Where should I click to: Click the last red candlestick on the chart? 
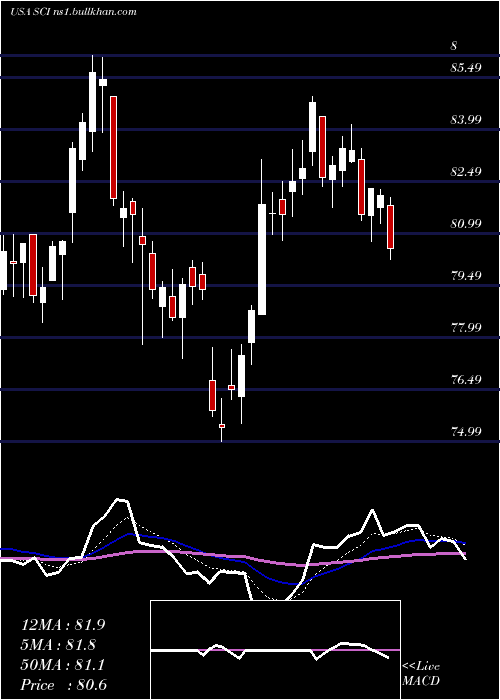point(391,227)
